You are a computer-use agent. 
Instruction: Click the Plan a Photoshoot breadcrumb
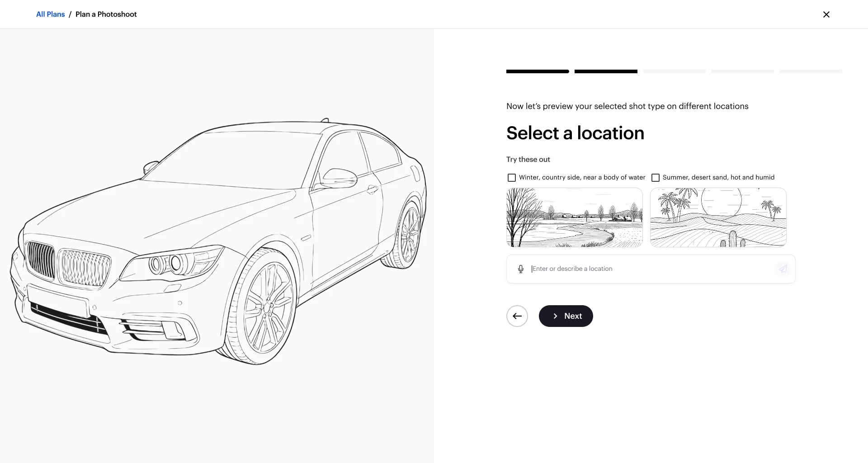tap(106, 14)
